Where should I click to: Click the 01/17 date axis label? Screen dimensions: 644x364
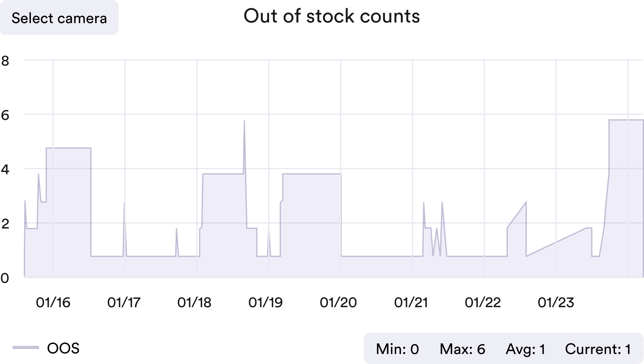[124, 303]
